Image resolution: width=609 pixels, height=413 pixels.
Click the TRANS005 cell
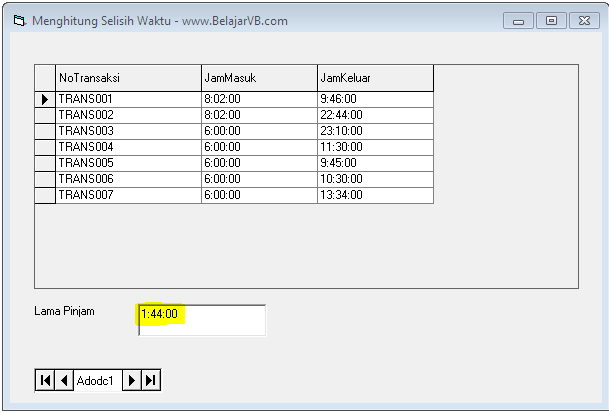click(x=129, y=163)
